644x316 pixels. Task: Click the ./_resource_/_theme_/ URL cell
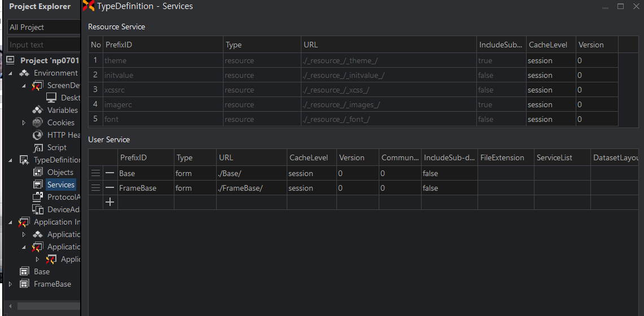(x=388, y=61)
